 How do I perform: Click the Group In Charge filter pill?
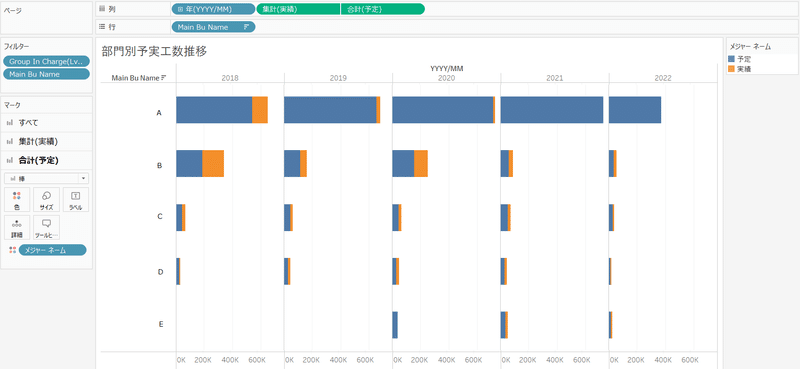[46, 61]
